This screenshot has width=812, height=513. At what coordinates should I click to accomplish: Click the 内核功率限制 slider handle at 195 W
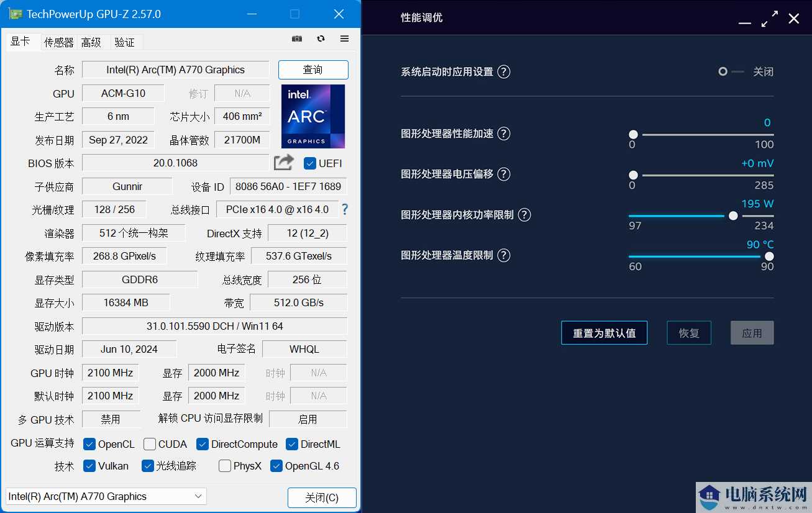pos(733,216)
